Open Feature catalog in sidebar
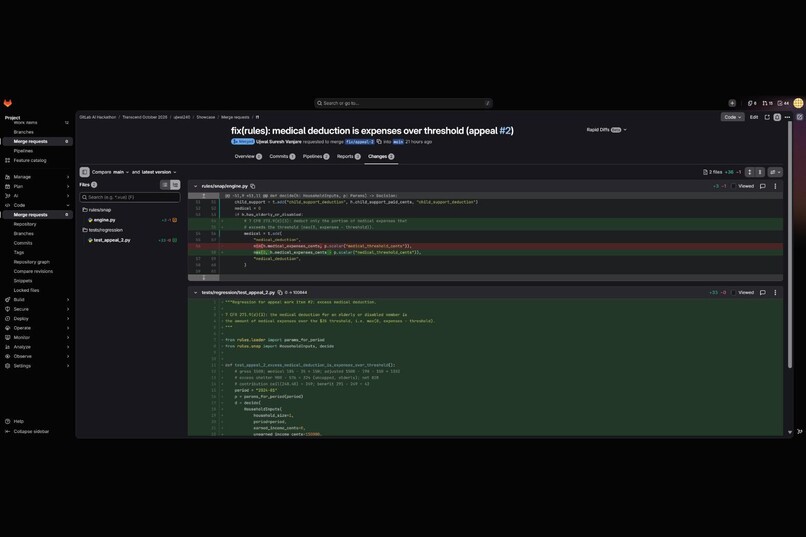 tap(30, 160)
